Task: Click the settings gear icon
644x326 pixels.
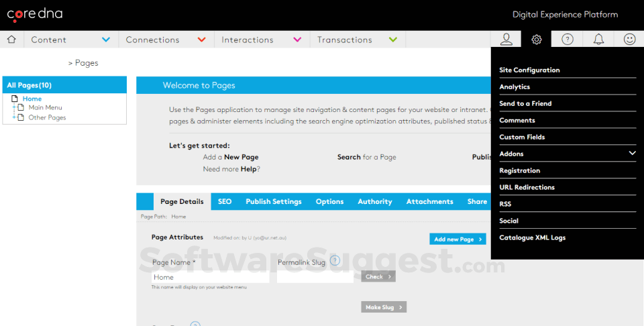Action: tap(537, 40)
